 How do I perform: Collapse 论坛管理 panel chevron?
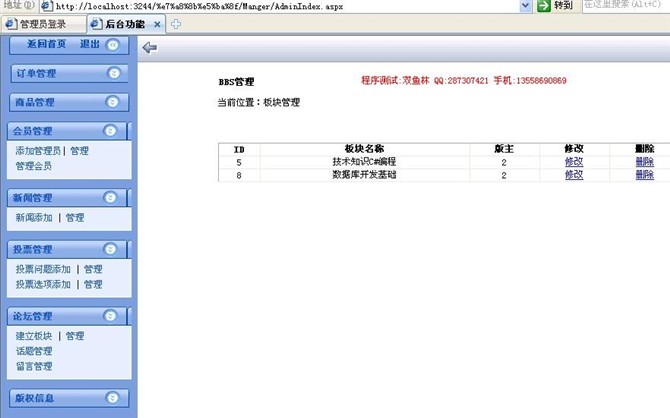click(110, 316)
